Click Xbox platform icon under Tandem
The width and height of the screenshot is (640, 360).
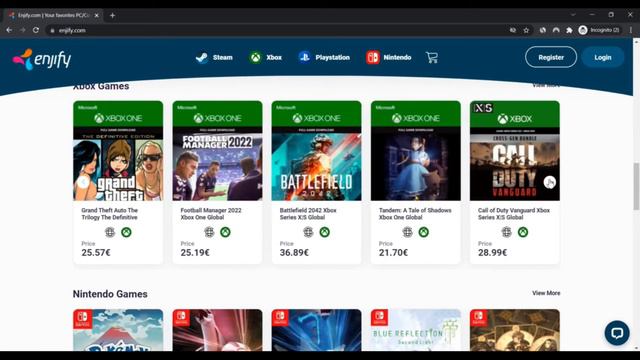(424, 232)
